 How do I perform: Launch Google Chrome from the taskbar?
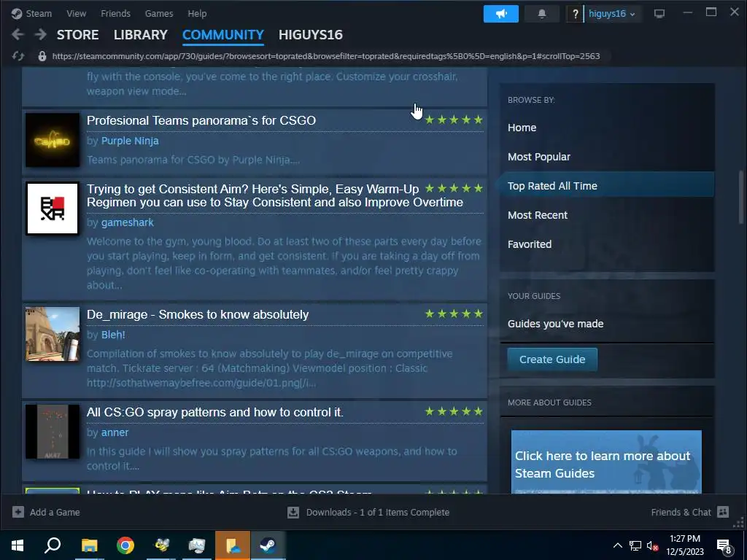(125, 545)
